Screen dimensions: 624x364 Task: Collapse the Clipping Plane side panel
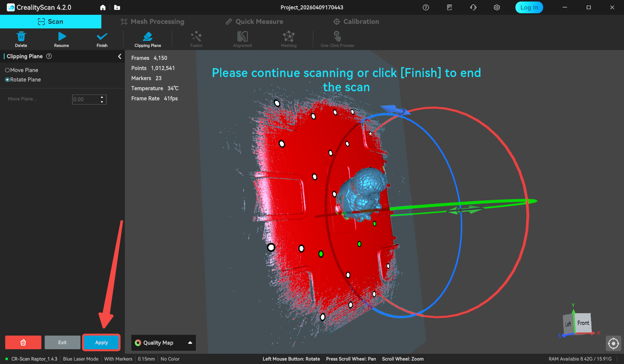pyautogui.click(x=120, y=56)
